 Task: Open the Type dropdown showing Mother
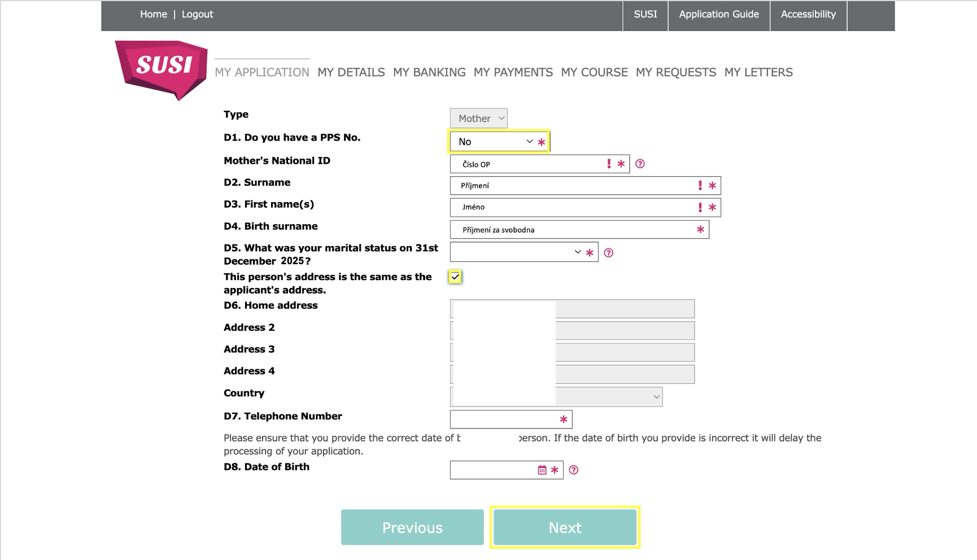479,119
